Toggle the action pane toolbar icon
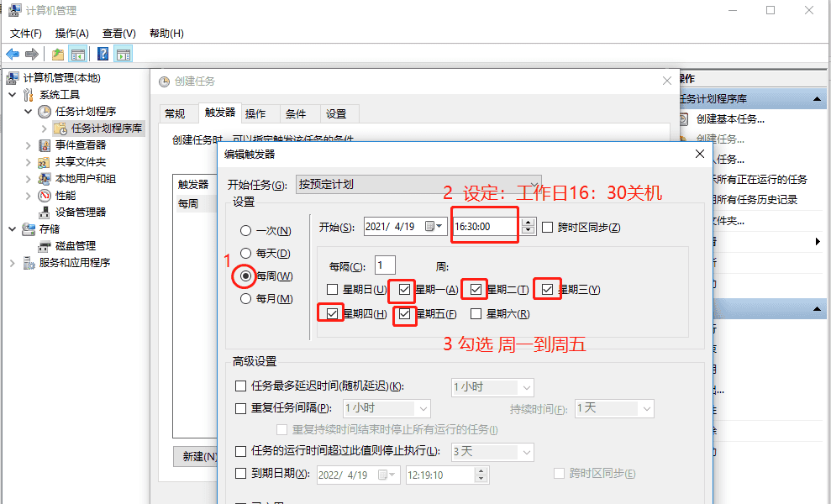The height and width of the screenshot is (504, 831). (123, 53)
